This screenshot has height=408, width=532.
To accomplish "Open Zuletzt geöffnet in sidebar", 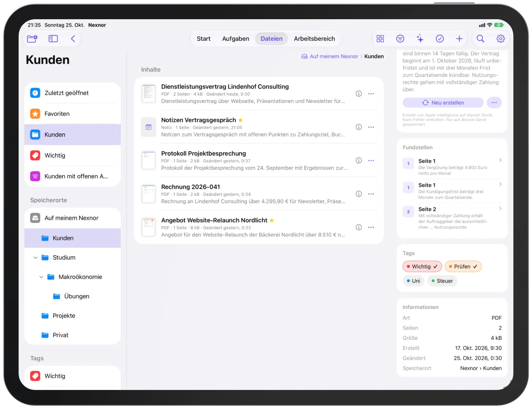I will tap(72, 93).
